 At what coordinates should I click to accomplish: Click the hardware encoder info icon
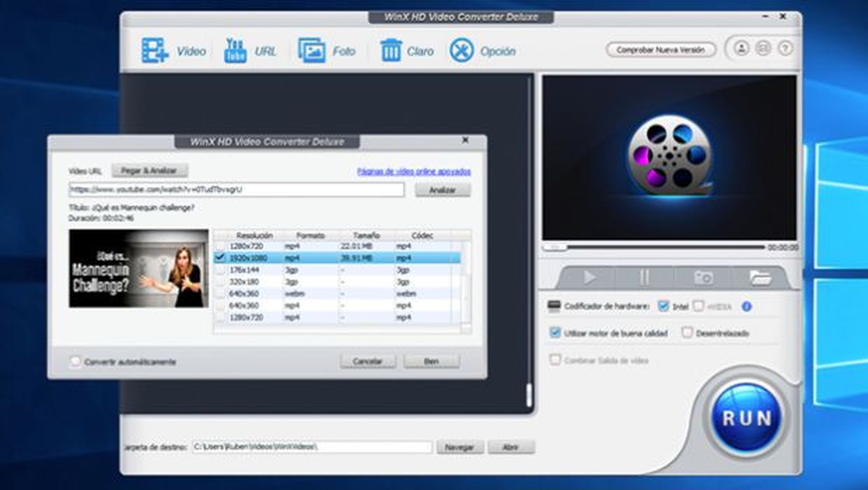[x=747, y=306]
